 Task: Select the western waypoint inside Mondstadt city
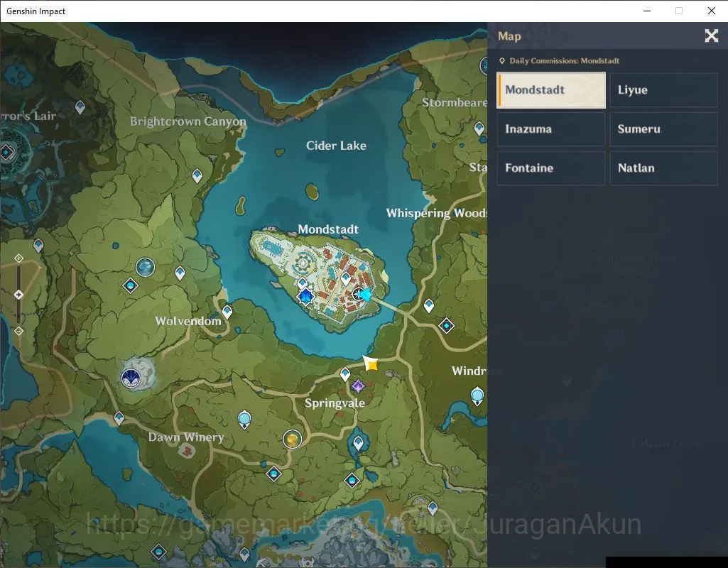coord(303,283)
